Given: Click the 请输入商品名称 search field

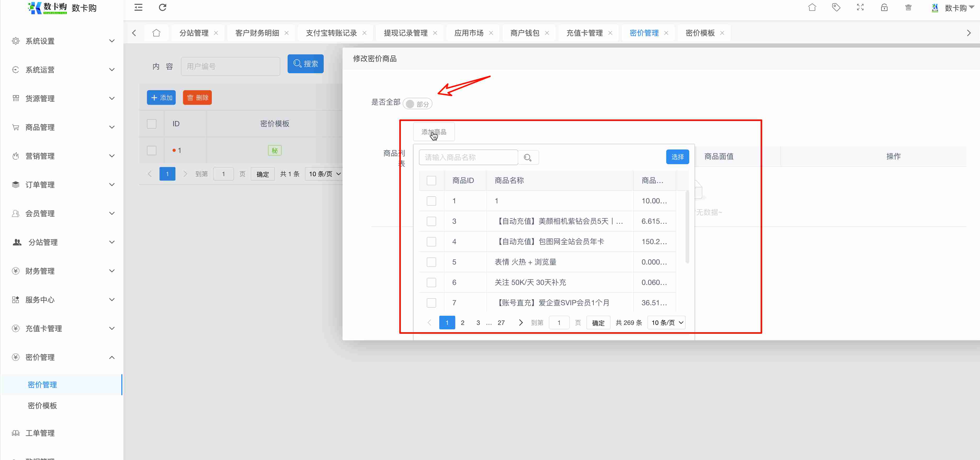Looking at the screenshot, I should [x=468, y=157].
